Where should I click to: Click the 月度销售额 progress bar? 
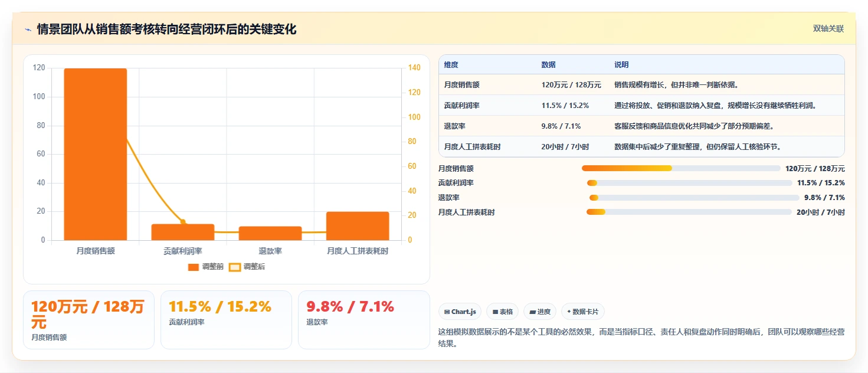pos(681,168)
